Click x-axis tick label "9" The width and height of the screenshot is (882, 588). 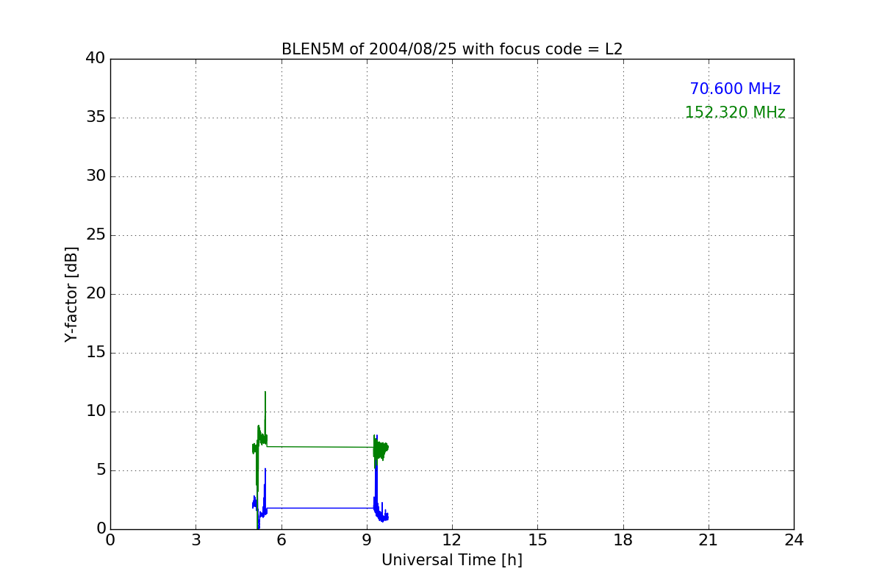pyautogui.click(x=367, y=540)
